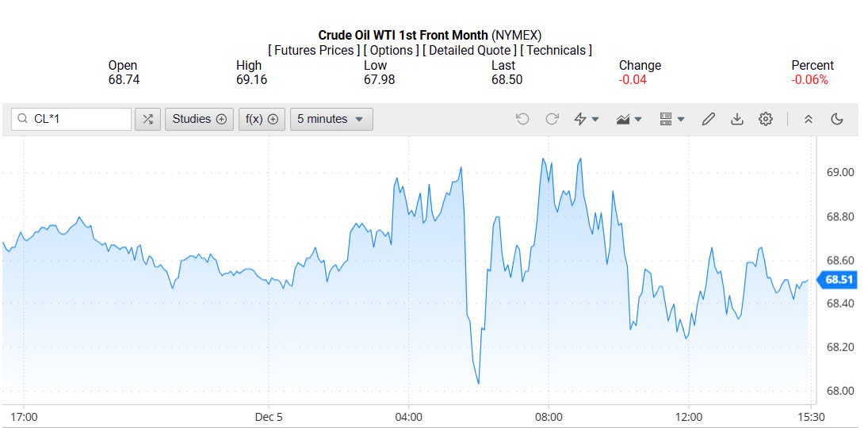The width and height of the screenshot is (868, 428).
Task: Open the chart layout panel menu
Action: point(671,119)
